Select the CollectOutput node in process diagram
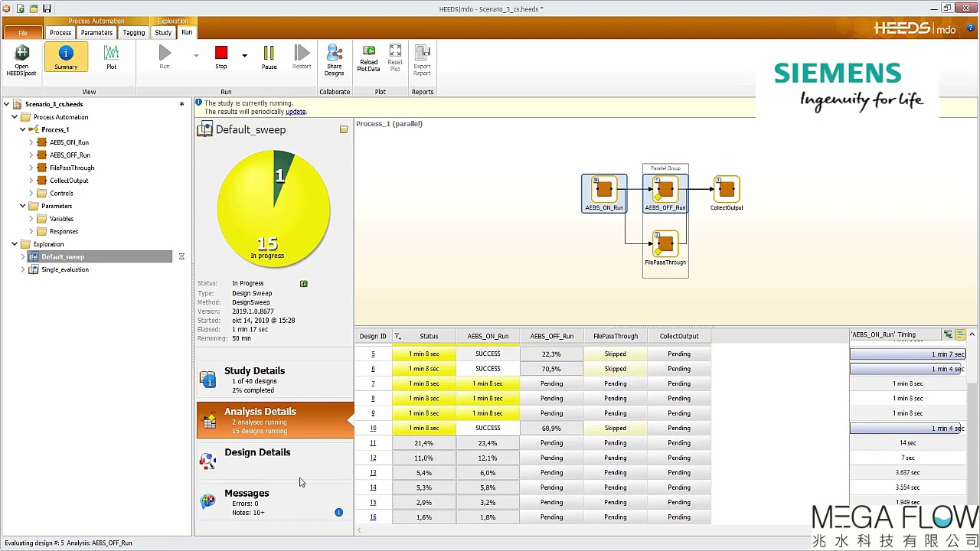 pos(727,194)
